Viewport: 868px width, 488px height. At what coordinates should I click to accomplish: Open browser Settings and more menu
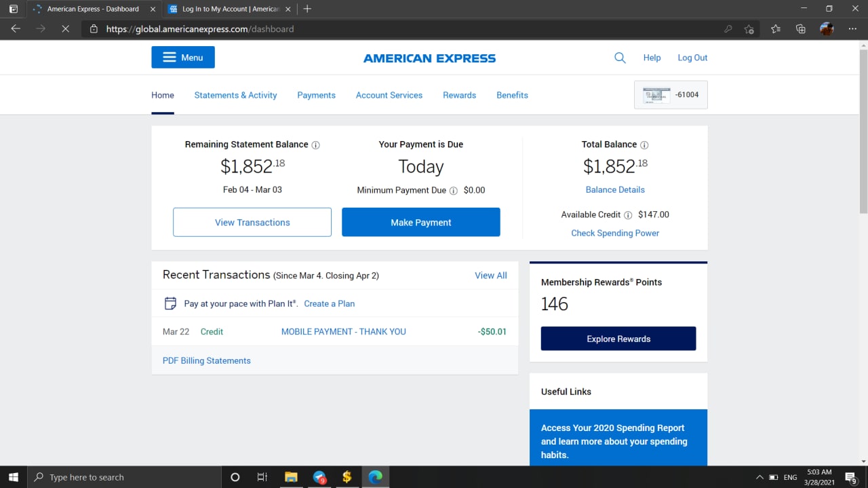click(x=852, y=29)
